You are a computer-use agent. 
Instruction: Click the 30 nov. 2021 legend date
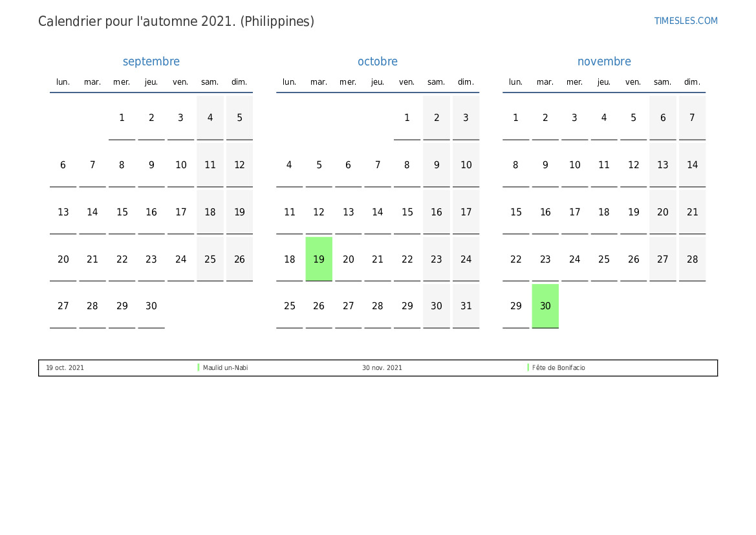(x=382, y=368)
